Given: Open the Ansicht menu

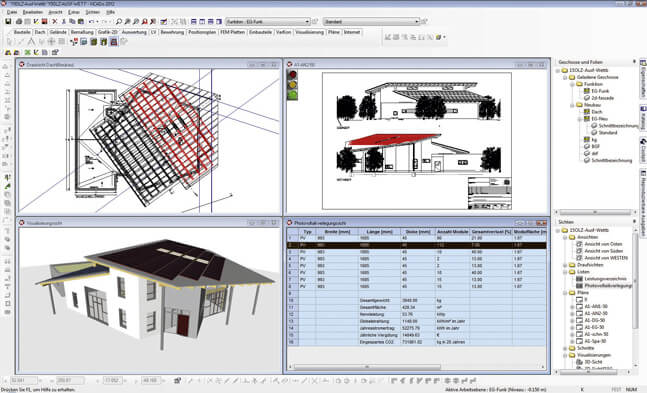Looking at the screenshot, I should coord(55,12).
